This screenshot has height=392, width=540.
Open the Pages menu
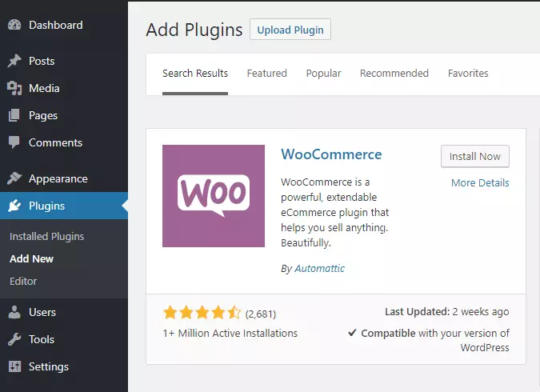[64, 115]
